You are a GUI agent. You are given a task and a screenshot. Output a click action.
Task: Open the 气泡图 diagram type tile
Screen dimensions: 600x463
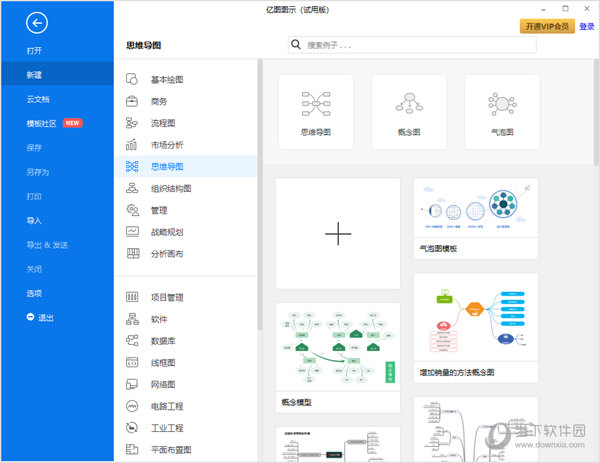tap(502, 112)
